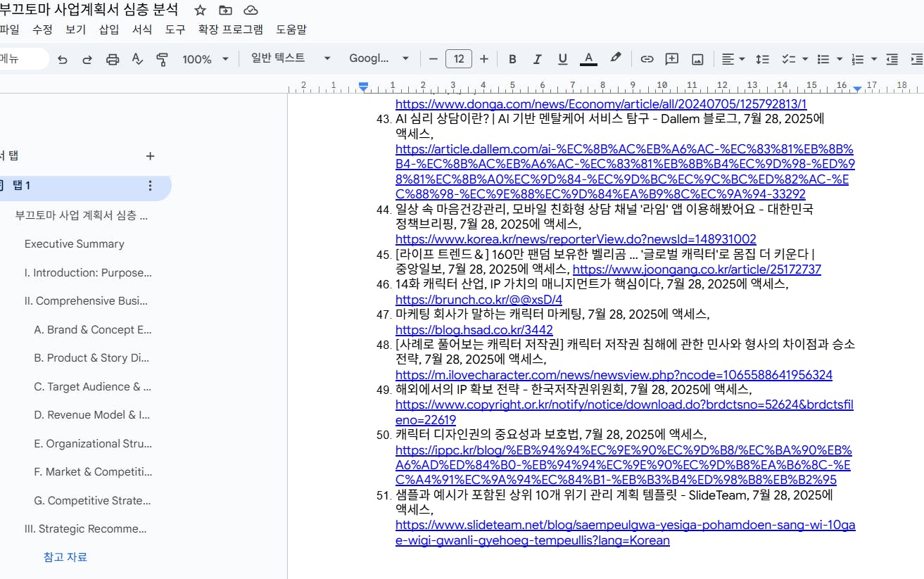
Task: Open the 삽입 menu
Action: pos(109,30)
